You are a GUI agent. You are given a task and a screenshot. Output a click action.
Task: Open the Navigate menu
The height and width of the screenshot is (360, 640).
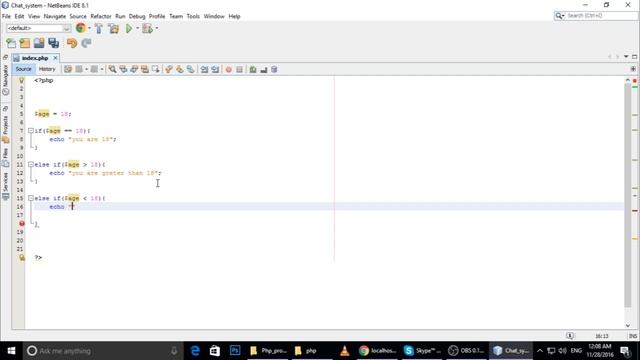click(55, 16)
